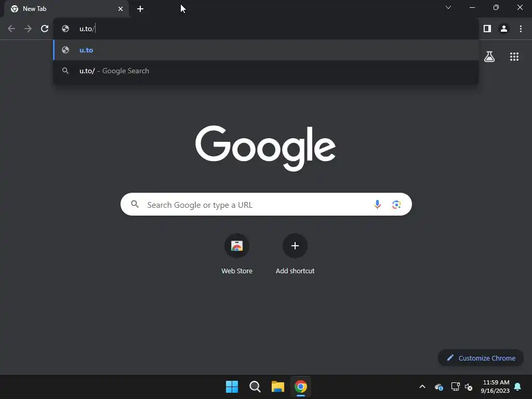Open the tab search dropdown chevron

pyautogui.click(x=448, y=7)
